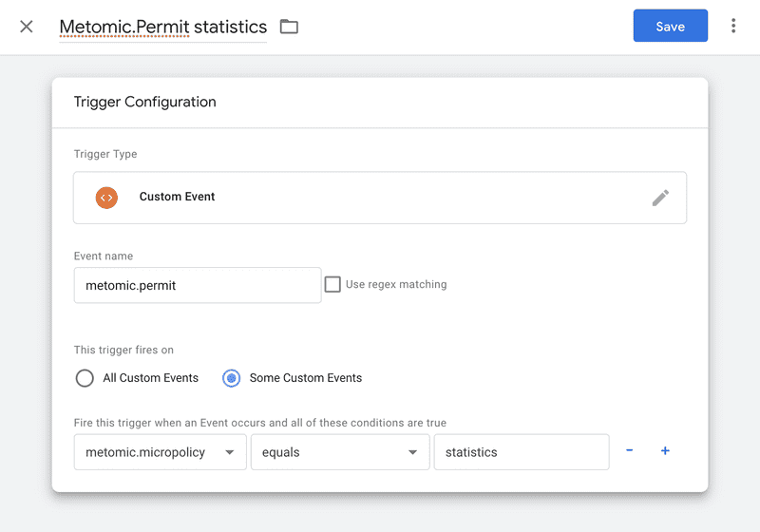Screen dimensions: 760x532
Task: Save the trigger configuration
Action: coord(670,27)
